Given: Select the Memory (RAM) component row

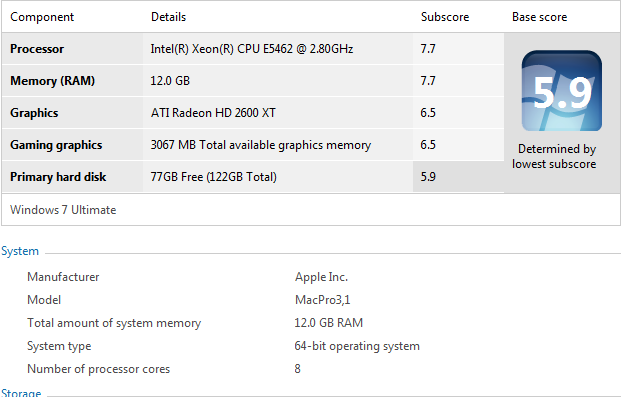Looking at the screenshot, I should point(253,81).
